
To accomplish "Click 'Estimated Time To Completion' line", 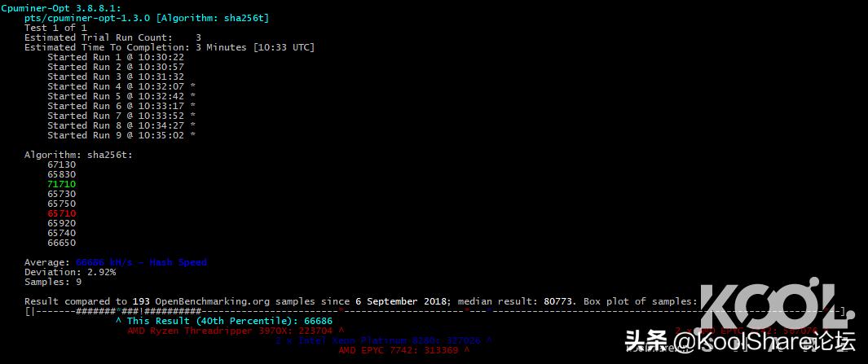I will pos(170,47).
